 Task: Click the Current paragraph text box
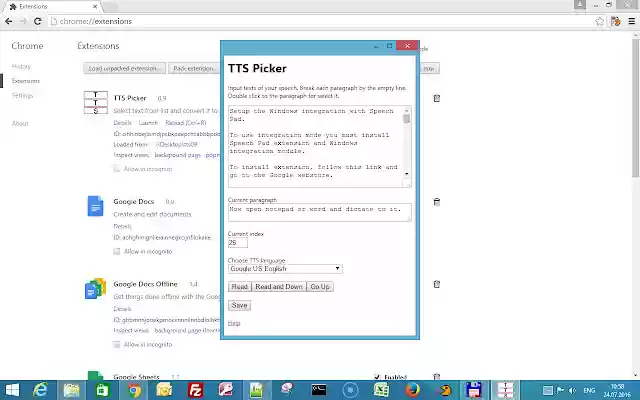point(320,212)
